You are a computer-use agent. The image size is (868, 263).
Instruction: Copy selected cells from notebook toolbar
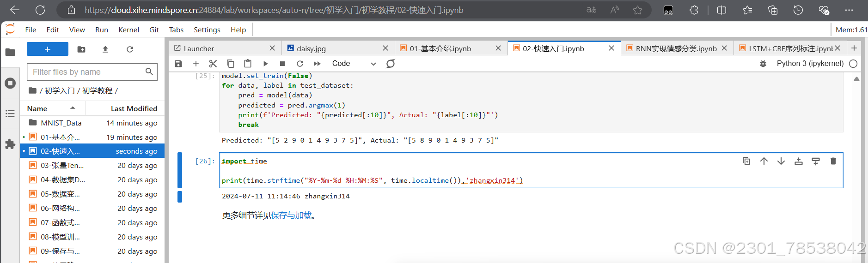click(x=231, y=64)
